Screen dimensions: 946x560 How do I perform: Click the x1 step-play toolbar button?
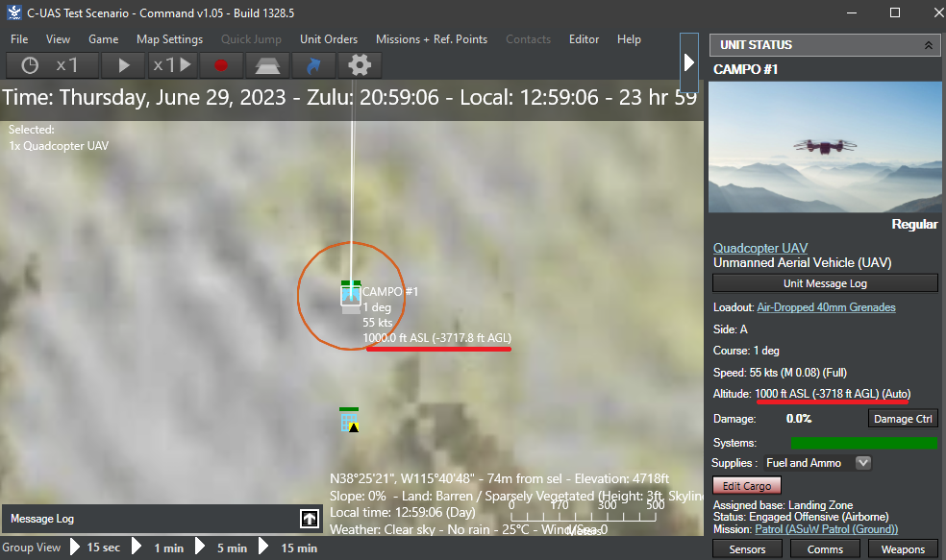(x=172, y=65)
